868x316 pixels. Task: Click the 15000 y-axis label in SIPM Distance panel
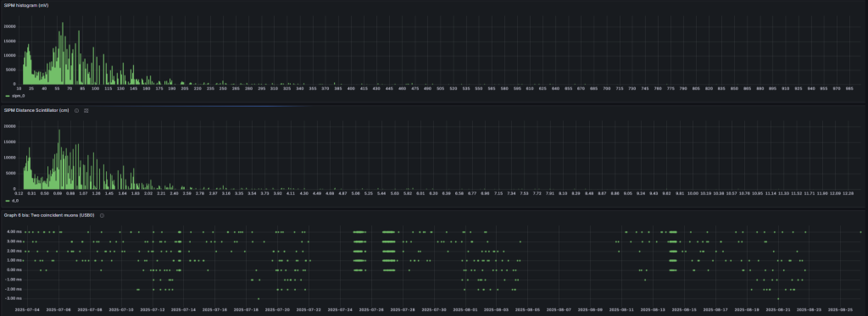coord(9,141)
